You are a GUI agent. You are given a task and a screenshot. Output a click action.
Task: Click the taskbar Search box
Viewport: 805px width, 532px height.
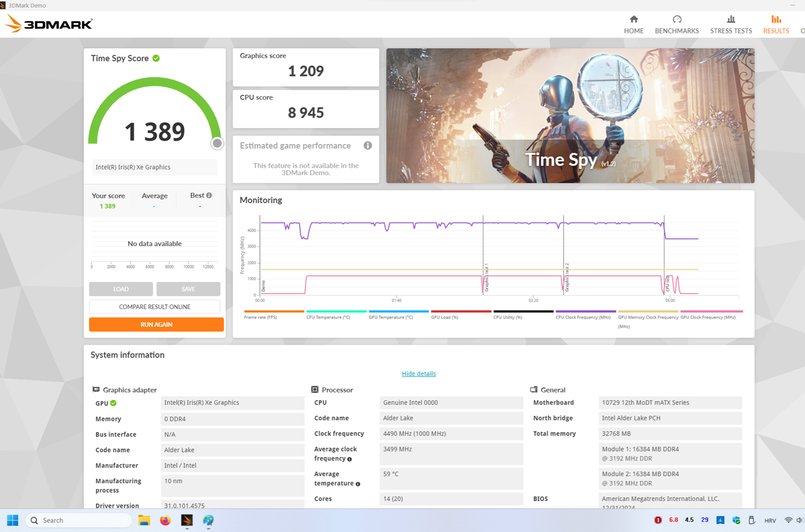point(79,520)
